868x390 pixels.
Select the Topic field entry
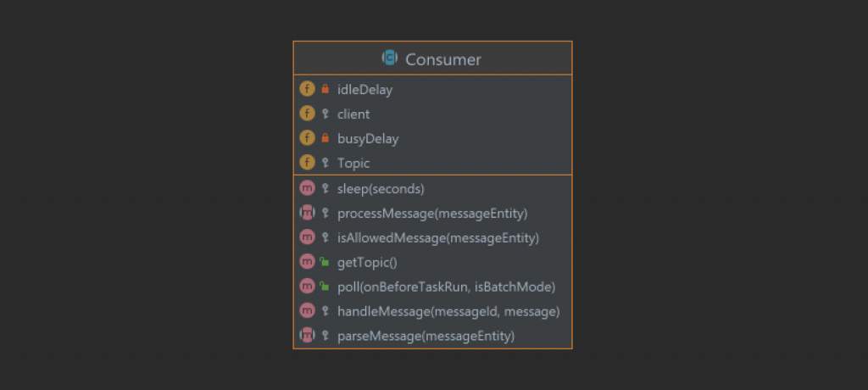[432, 163]
